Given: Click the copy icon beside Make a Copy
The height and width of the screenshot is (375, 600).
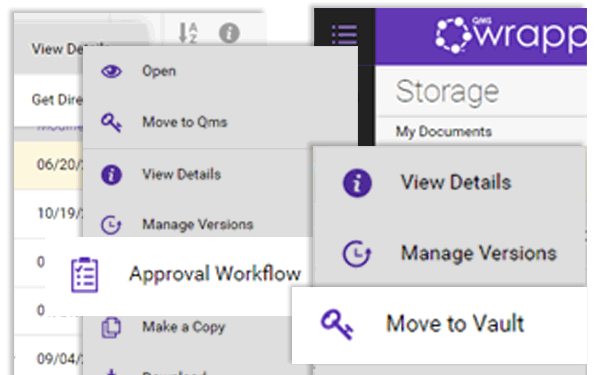Looking at the screenshot, I should [111, 328].
